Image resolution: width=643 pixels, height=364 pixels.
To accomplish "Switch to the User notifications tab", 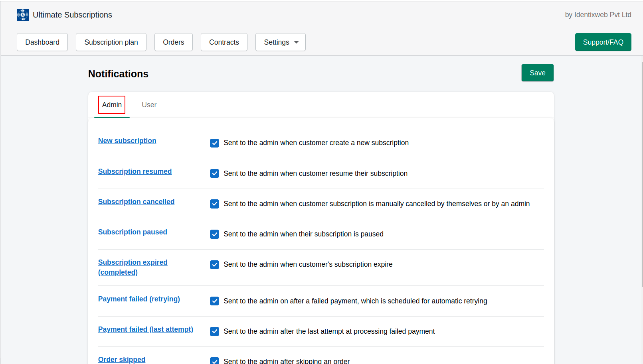I will tap(149, 104).
